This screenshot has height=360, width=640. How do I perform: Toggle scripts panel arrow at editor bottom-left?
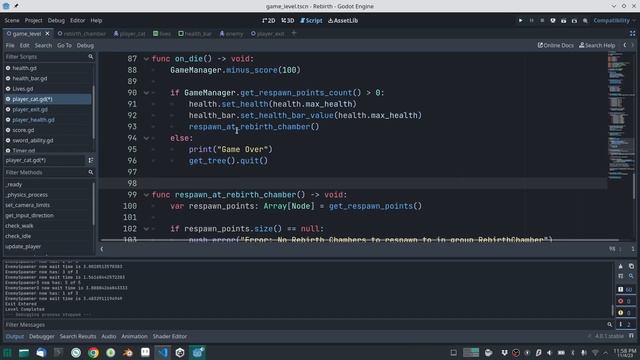102,249
